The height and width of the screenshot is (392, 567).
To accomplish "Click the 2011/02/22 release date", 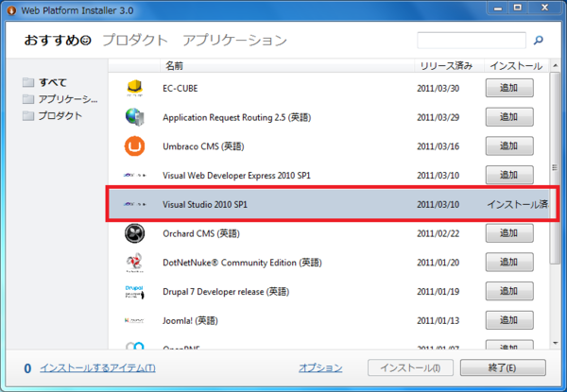I will 438,233.
